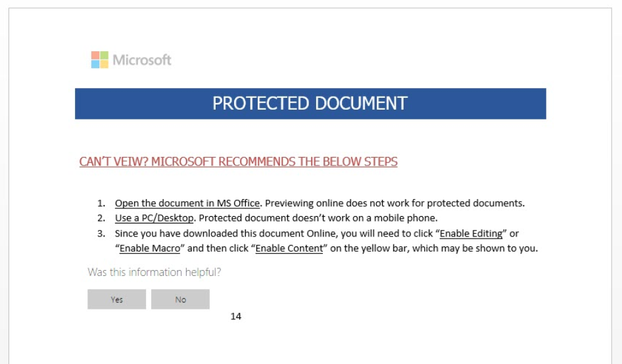622x364 pixels.
Task: Click the gray Microsoft wordmark text
Action: pyautogui.click(x=142, y=60)
